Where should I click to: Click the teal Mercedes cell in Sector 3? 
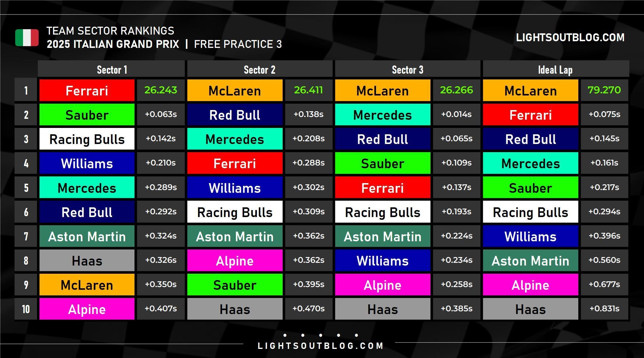pyautogui.click(x=383, y=115)
